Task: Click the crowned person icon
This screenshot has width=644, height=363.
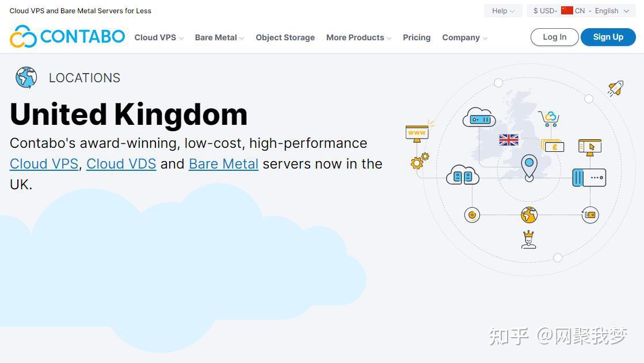Action: 528,240
